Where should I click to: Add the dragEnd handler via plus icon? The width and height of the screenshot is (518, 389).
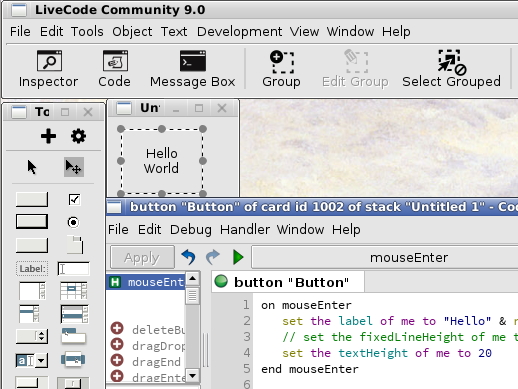click(x=117, y=360)
